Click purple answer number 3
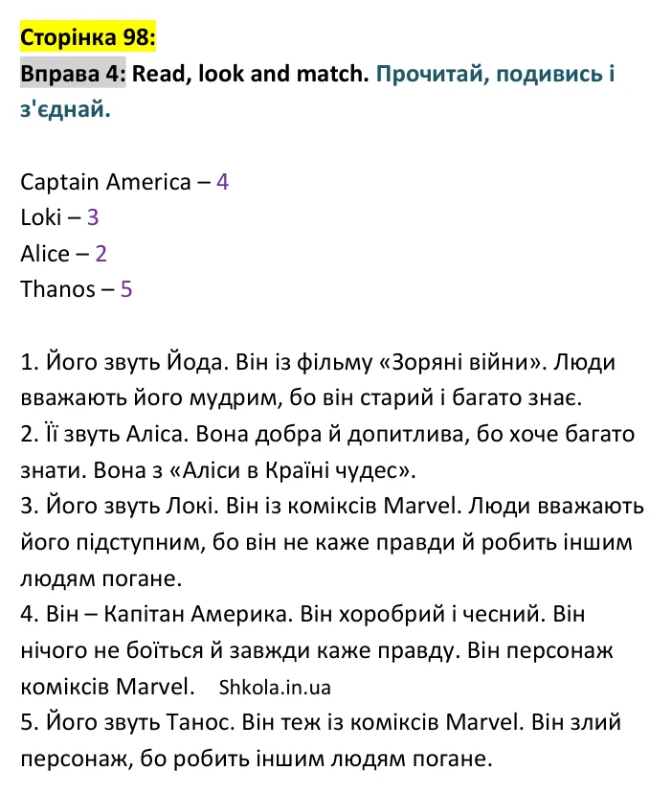 tap(93, 218)
